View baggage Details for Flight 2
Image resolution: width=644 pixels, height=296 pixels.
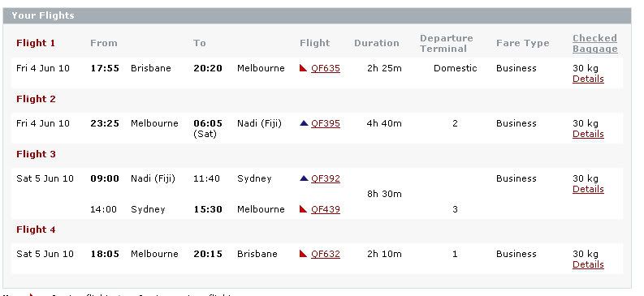point(588,134)
